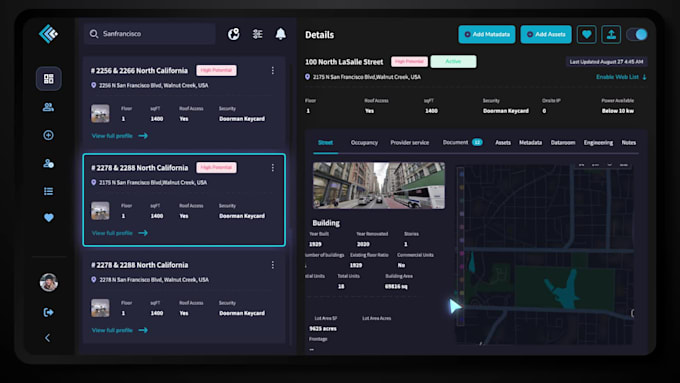Image resolution: width=680 pixels, height=383 pixels.
Task: Click the '2020' year renovated value
Action: pos(363,244)
